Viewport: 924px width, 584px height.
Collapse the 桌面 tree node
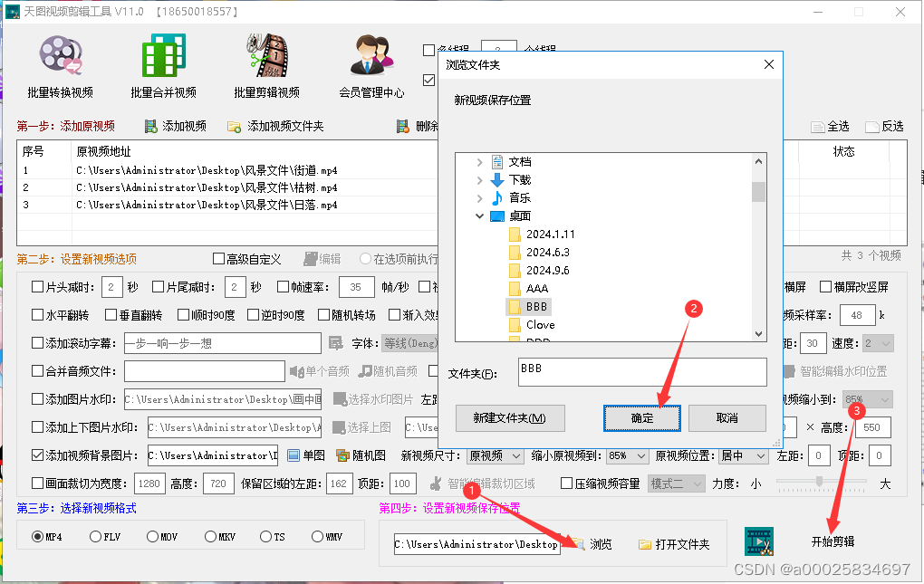479,216
